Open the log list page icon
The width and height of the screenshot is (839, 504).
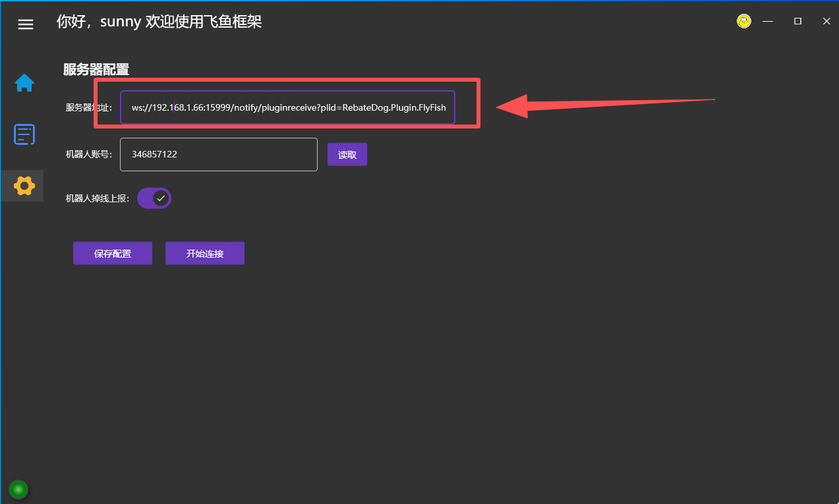coord(24,134)
